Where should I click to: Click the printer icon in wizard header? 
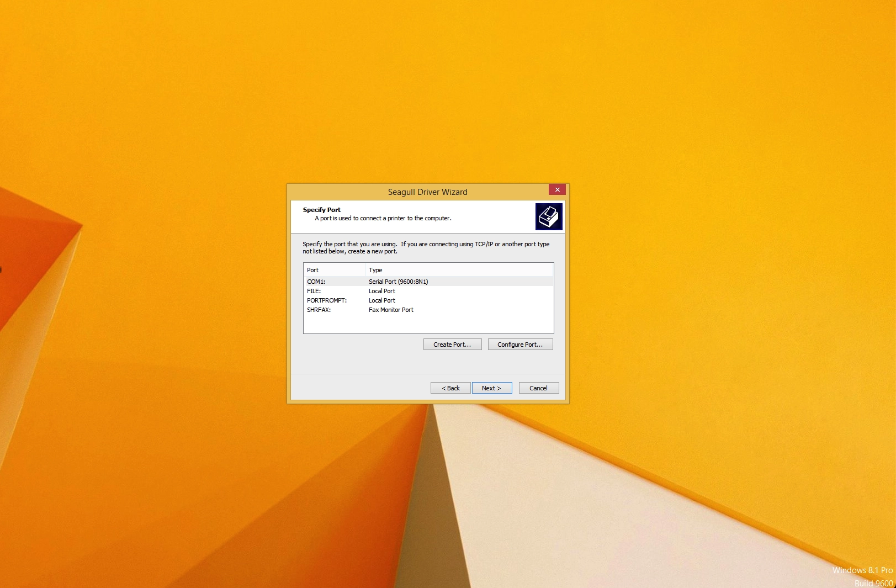point(549,216)
